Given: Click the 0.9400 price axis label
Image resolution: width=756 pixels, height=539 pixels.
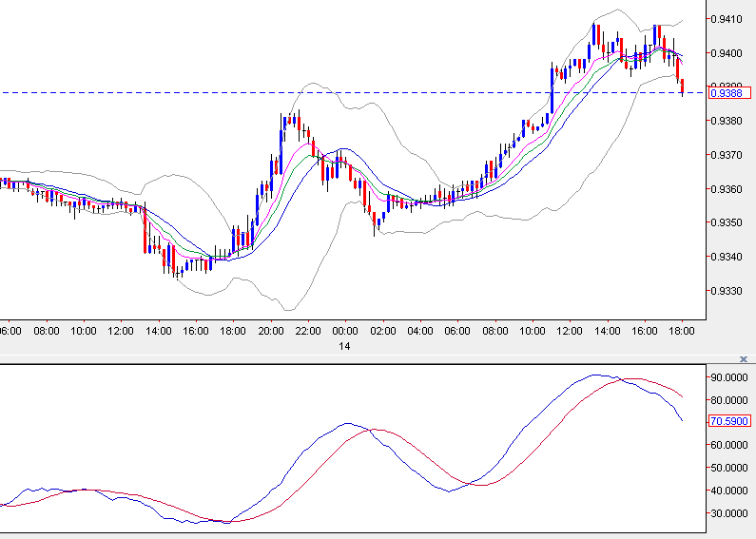Looking at the screenshot, I should pos(727,53).
